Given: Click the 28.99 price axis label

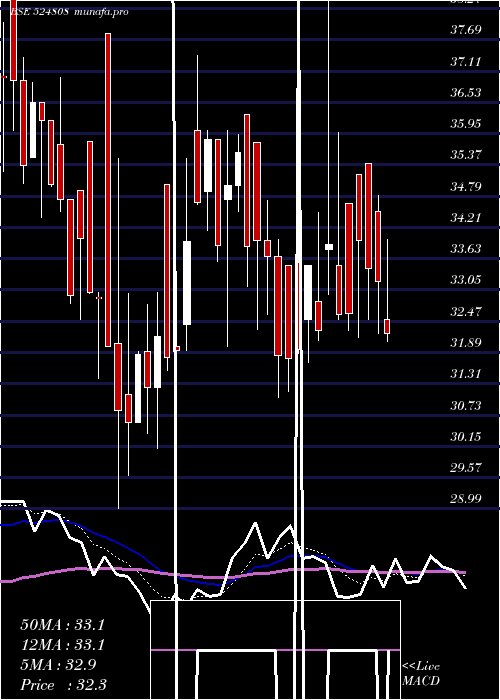Looking at the screenshot, I should pyautogui.click(x=466, y=499).
